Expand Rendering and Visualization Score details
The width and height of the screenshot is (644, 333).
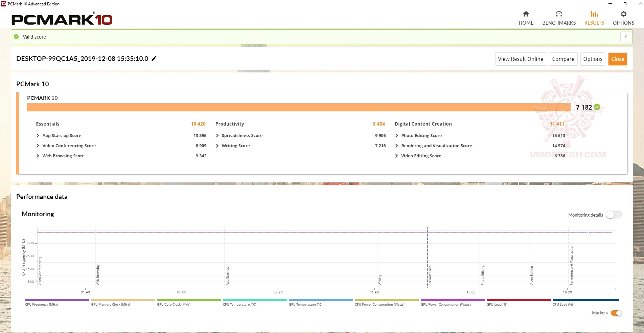396,146
